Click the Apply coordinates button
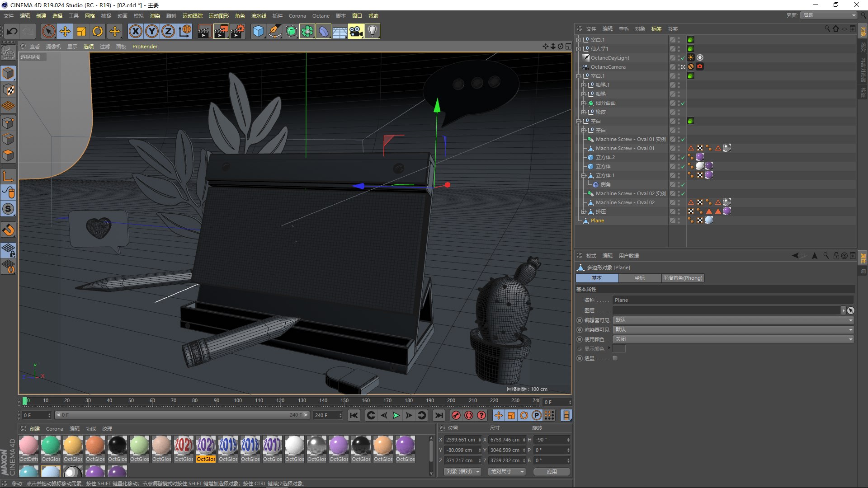The width and height of the screenshot is (868, 488). pyautogui.click(x=552, y=471)
